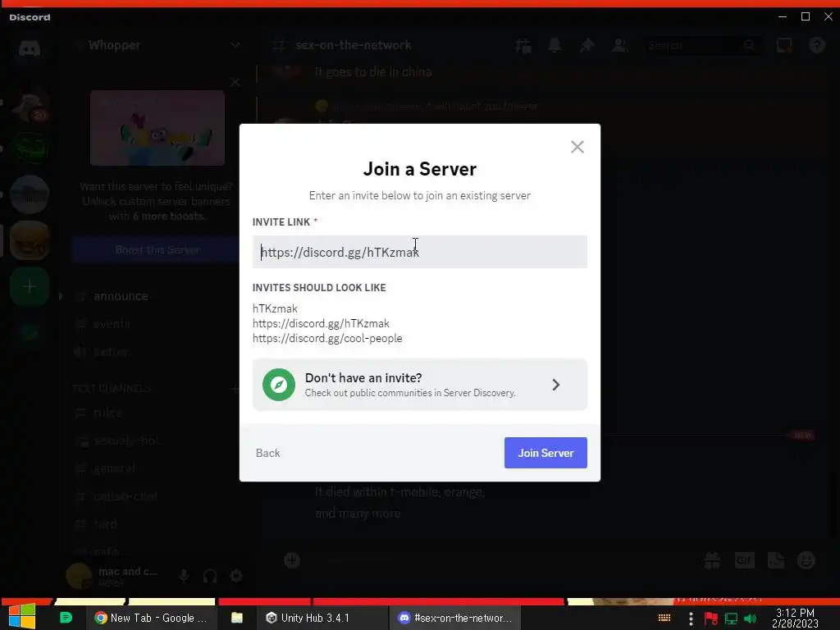Click the volume speaker tray icon

(x=751, y=619)
